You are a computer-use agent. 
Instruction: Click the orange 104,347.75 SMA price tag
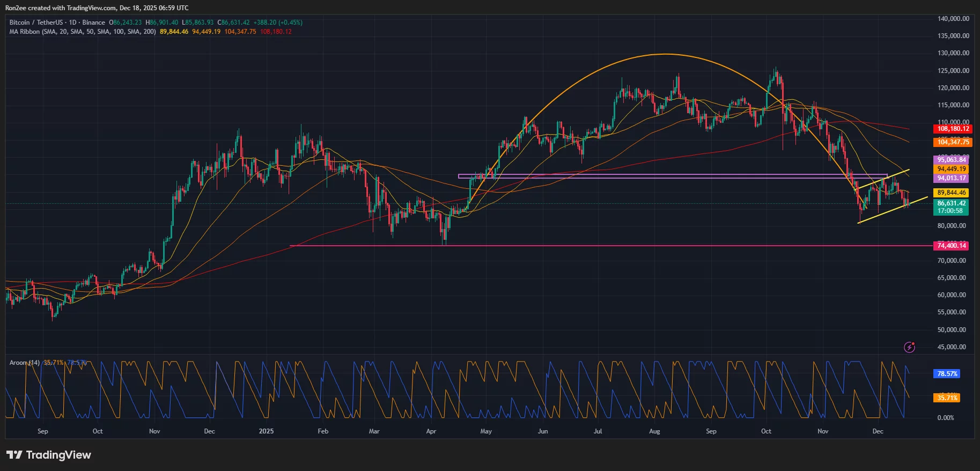tap(953, 142)
